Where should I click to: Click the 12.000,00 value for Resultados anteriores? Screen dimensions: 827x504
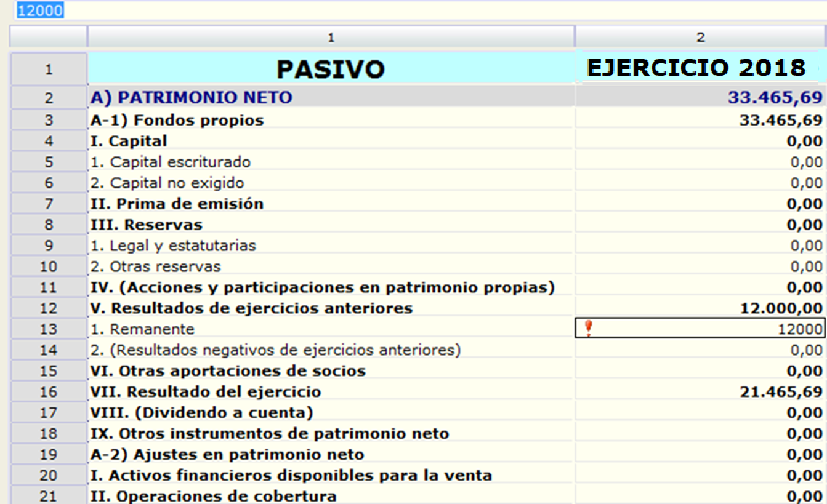[701, 308]
